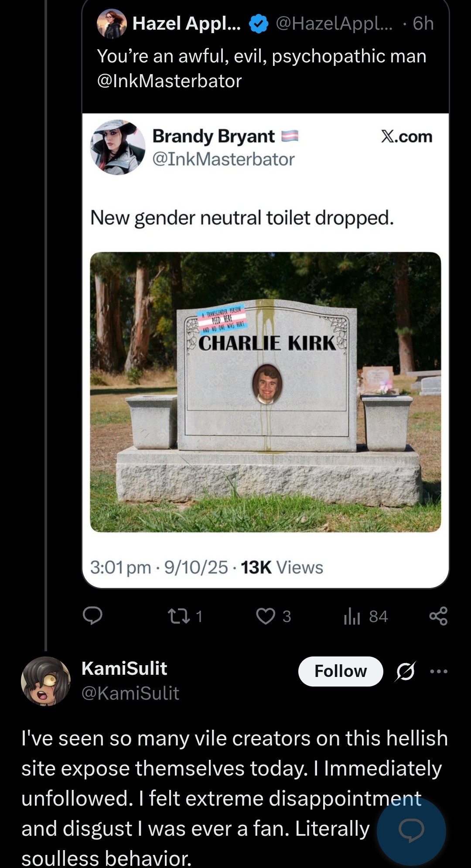Tap the @HazelAppl... handle
Image resolution: width=471 pixels, height=868 pixels.
(x=334, y=24)
